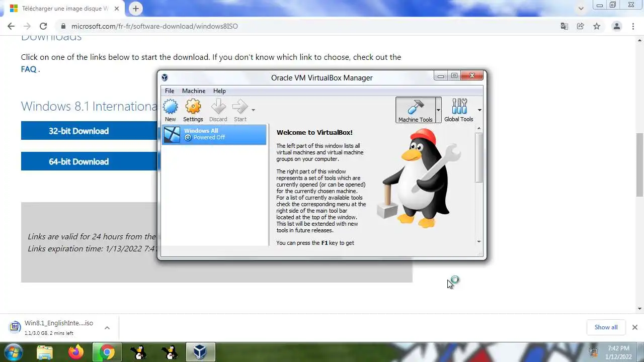644x362 pixels.
Task: Expand the Global Tools dropdown arrow
Action: click(x=479, y=110)
